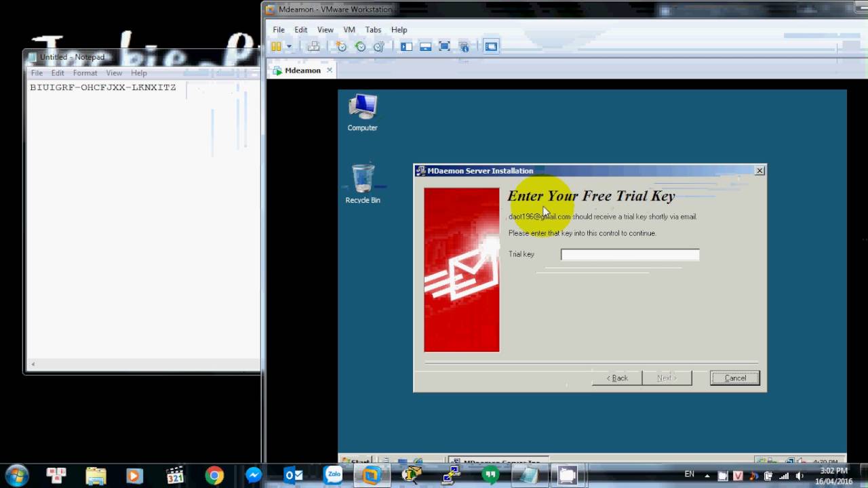The height and width of the screenshot is (488, 868).
Task: Click the trial key text in Notepad
Action: (x=102, y=87)
